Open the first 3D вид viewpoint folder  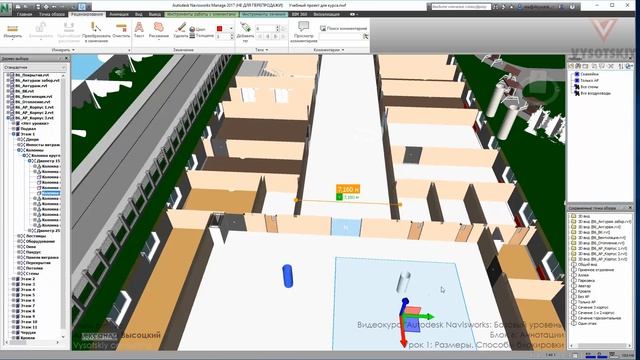584,216
